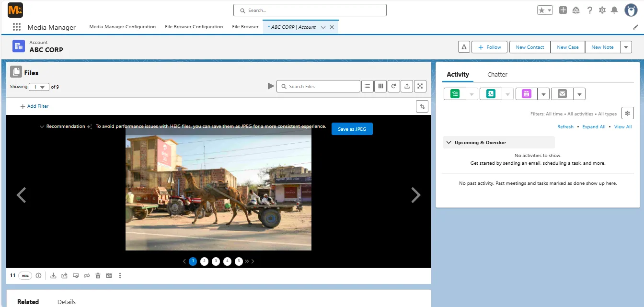Image resolution: width=644 pixels, height=307 pixels.
Task: Open Media Manager Configuration tab
Action: click(x=123, y=27)
